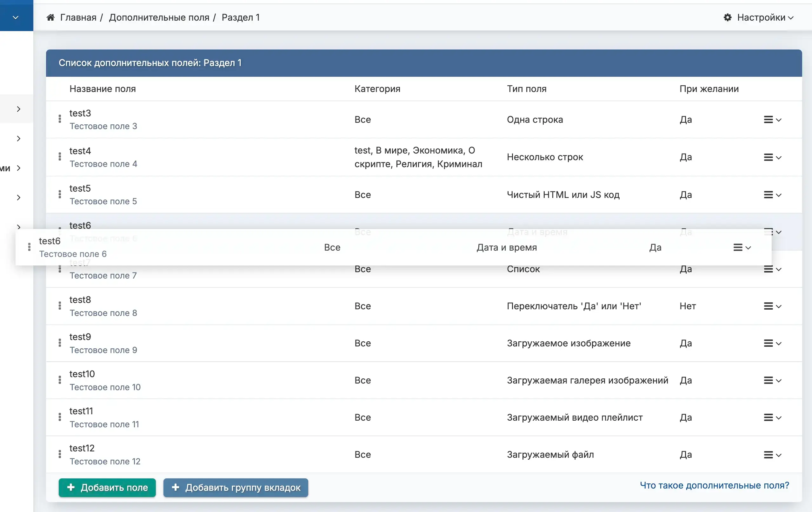Click the description Тестовое поле 9
The image size is (812, 512).
pos(103,350)
